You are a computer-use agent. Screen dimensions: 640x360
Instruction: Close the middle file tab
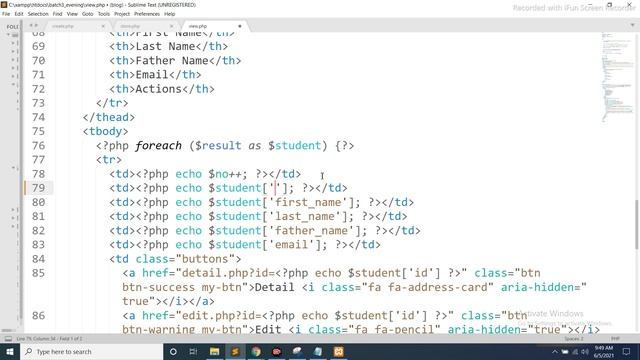pos(171,26)
